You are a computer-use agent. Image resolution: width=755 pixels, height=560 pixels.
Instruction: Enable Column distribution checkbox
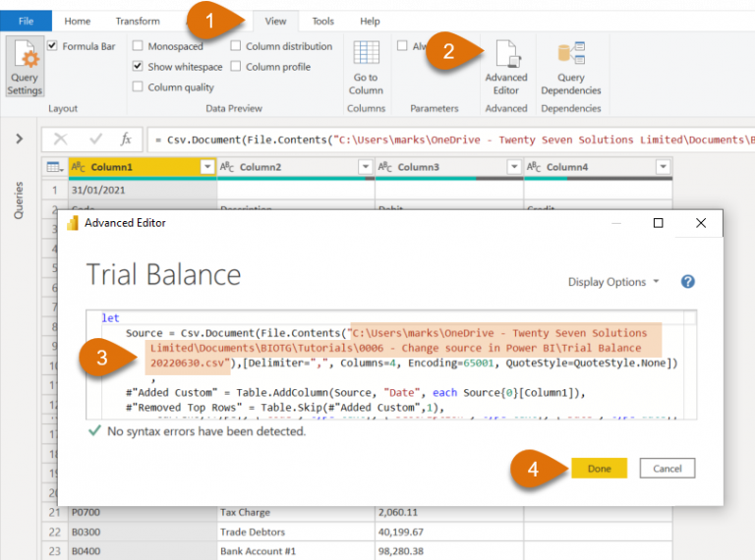click(x=237, y=46)
